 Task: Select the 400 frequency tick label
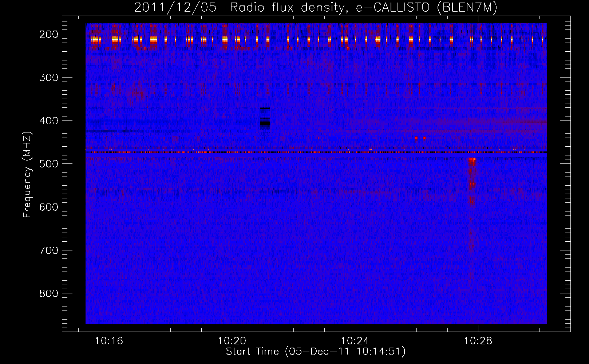(x=49, y=121)
